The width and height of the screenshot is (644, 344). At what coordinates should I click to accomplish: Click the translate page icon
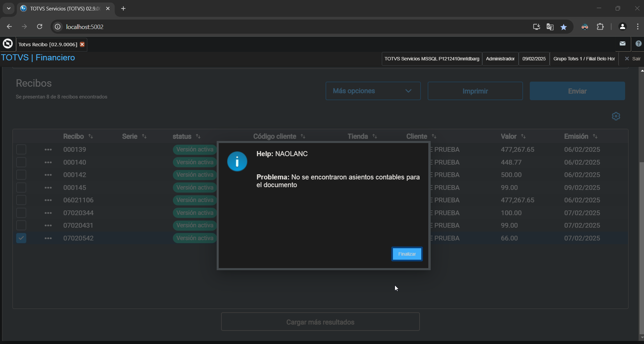coord(550,27)
